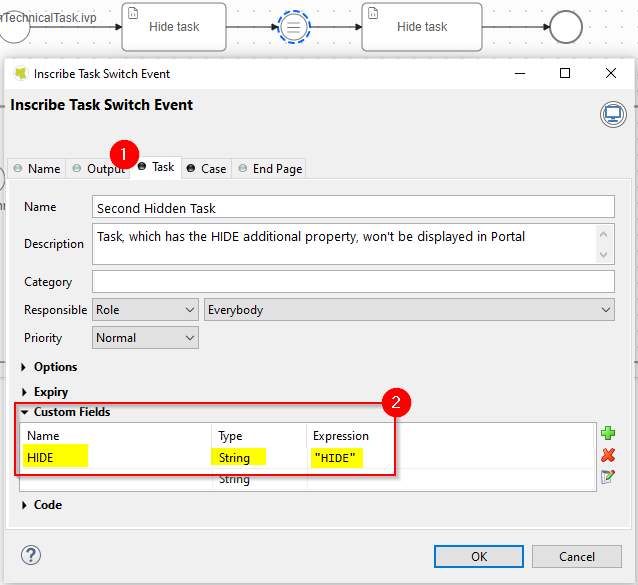
Task: Click the end event circle in process
Action: click(565, 27)
